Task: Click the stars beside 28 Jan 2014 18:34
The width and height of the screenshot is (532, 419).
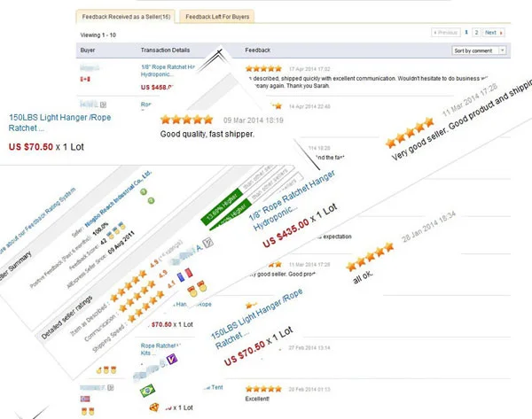Action: point(370,257)
